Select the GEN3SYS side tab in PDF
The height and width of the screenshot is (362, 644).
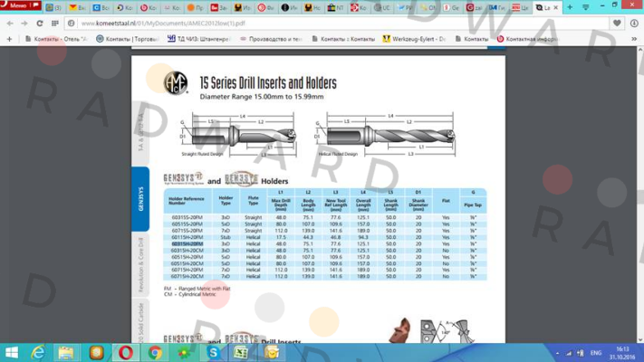pos(140,199)
